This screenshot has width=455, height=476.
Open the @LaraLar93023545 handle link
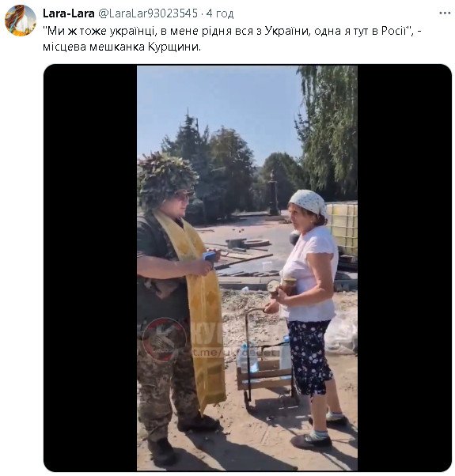[x=148, y=13]
